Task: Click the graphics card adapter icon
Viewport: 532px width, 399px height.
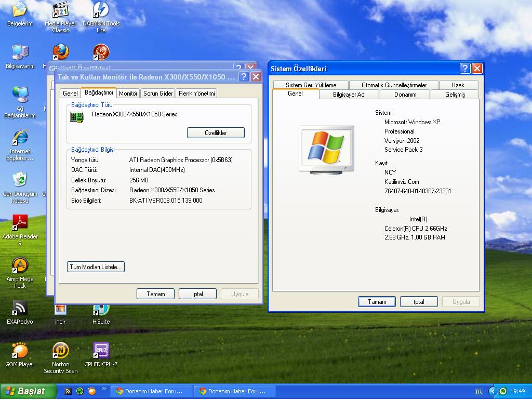Action: (77, 117)
